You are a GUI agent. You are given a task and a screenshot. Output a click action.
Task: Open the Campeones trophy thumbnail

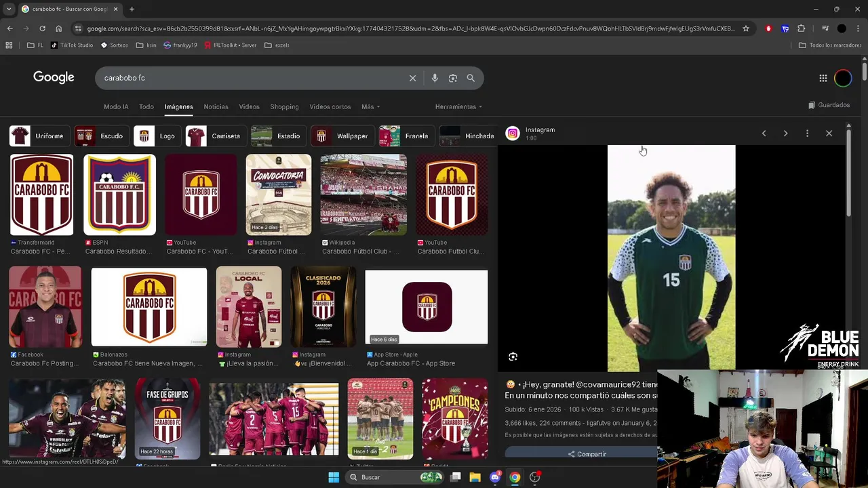pyautogui.click(x=454, y=419)
